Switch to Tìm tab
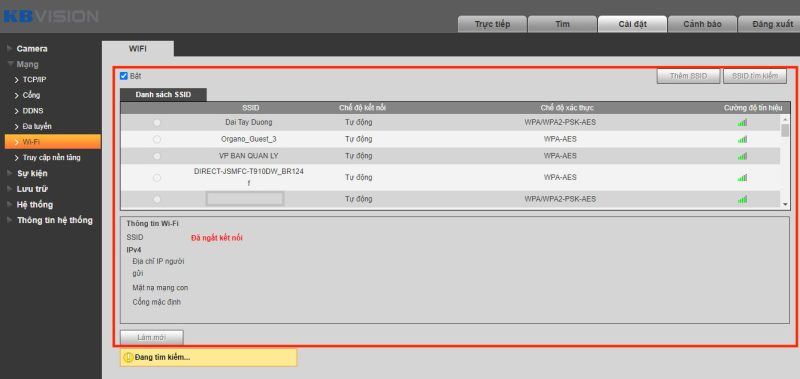The image size is (800, 379). point(562,24)
